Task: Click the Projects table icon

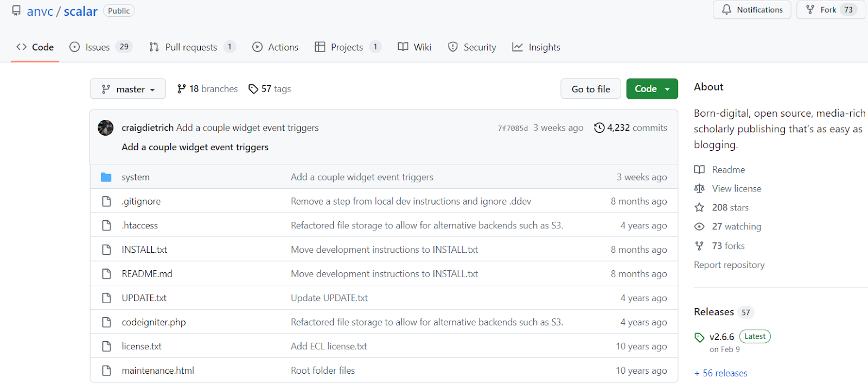Action: coord(320,47)
